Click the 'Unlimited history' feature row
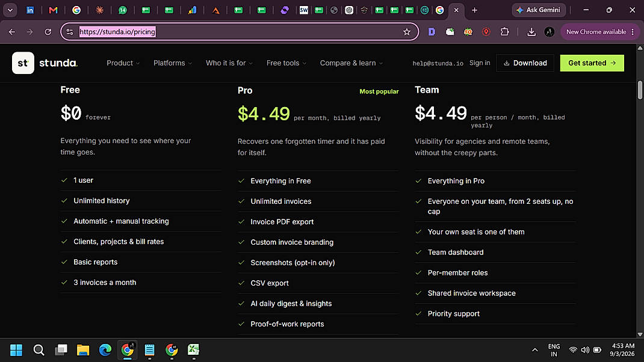This screenshot has height=362, width=644. point(141,201)
